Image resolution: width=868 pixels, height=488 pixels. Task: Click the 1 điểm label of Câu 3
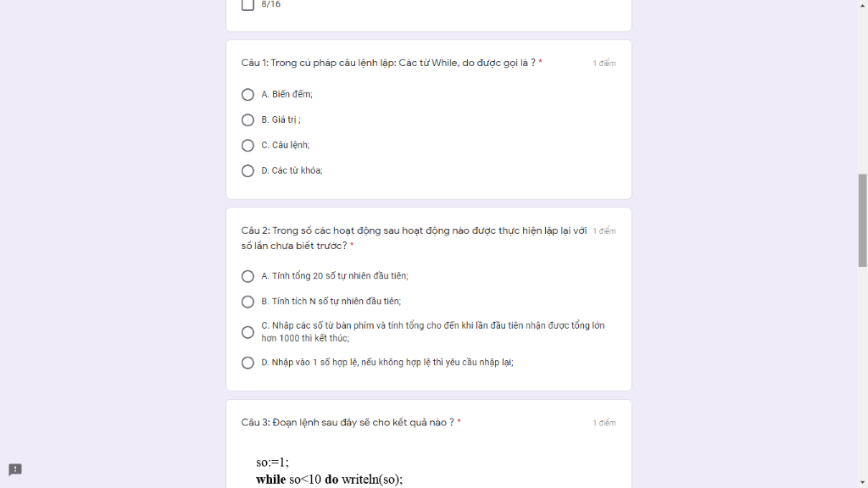pyautogui.click(x=604, y=424)
